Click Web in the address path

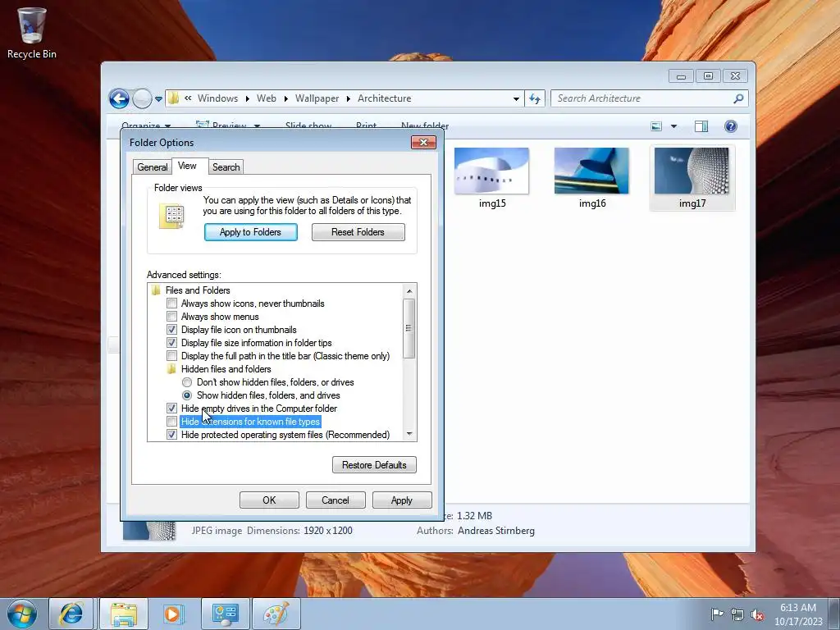pyautogui.click(x=267, y=98)
